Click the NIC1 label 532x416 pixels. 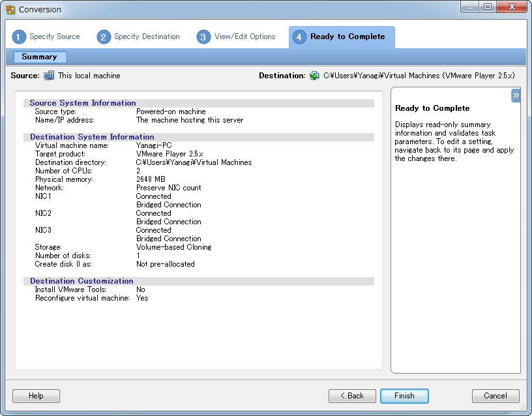pos(43,196)
